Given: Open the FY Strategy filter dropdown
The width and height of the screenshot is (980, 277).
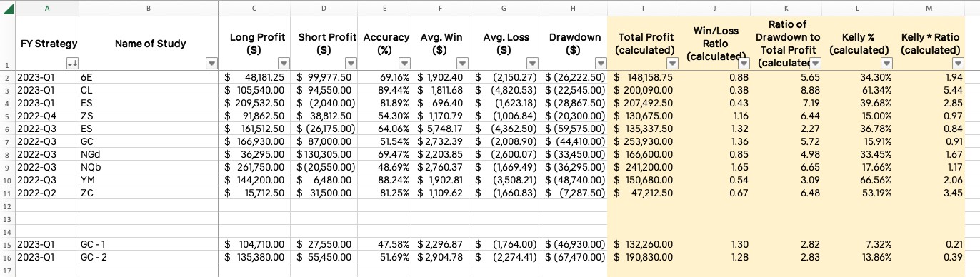Looking at the screenshot, I should click(x=71, y=64).
